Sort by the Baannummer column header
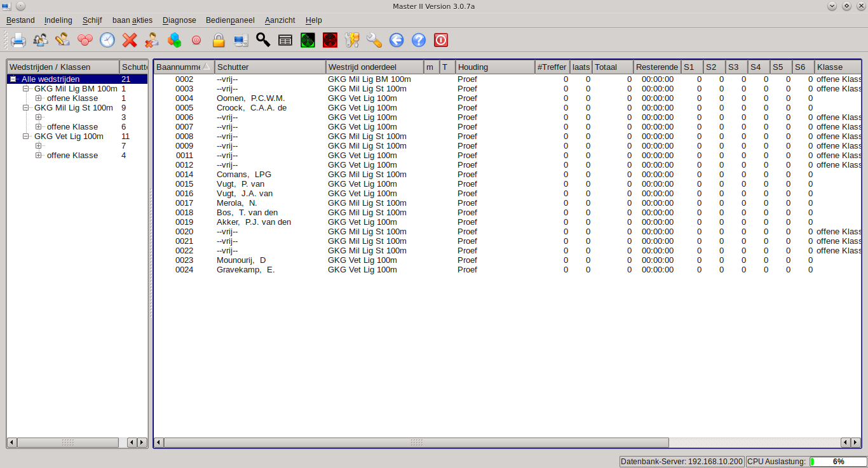Screen dimensions: 868x468 [x=179, y=67]
